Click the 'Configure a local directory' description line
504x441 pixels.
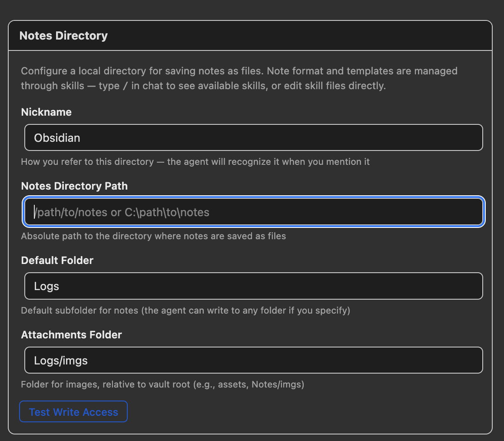coord(239,71)
